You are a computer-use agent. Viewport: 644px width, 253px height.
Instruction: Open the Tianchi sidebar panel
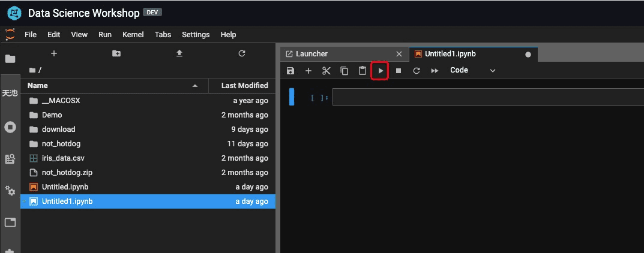pyautogui.click(x=10, y=93)
